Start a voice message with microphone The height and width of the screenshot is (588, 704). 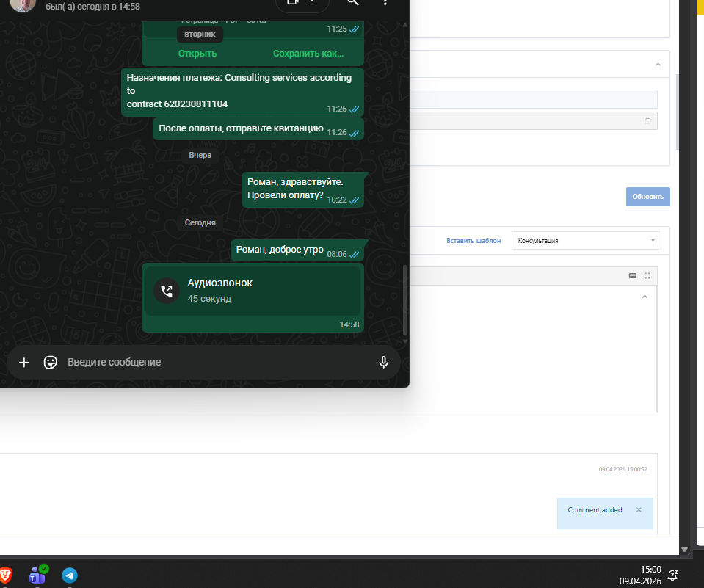click(x=383, y=362)
